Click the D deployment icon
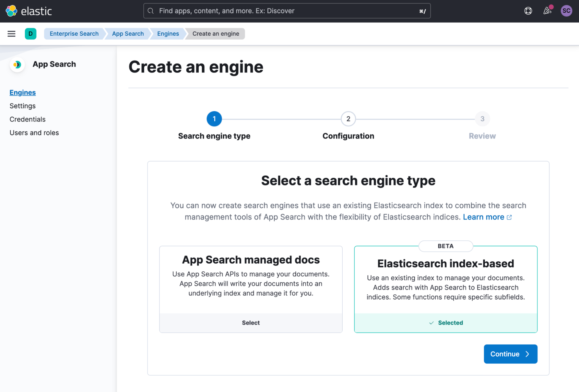Image resolution: width=579 pixels, height=392 pixels. [x=31, y=34]
